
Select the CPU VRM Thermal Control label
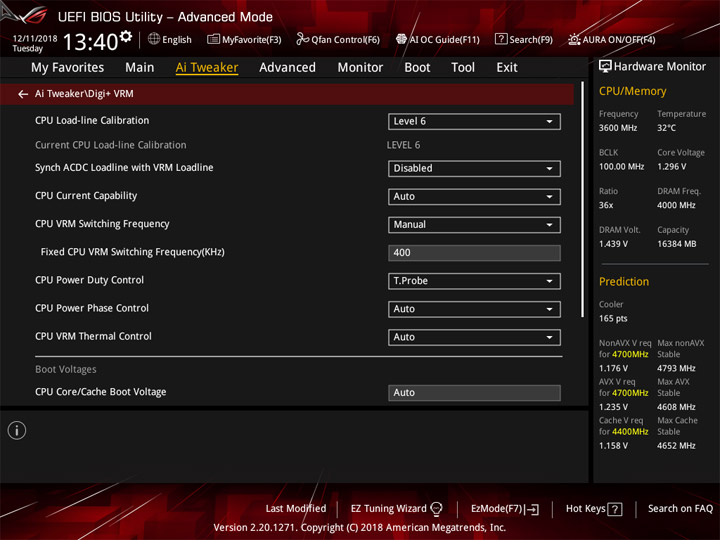pyautogui.click(x=93, y=336)
